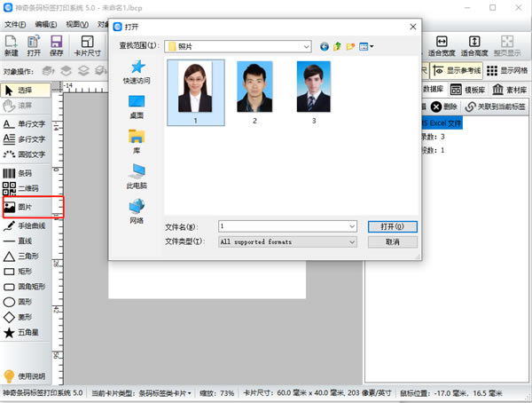Screen dimensions: 532x403
Task: Open the 文件类型 format dropdown
Action: point(351,241)
